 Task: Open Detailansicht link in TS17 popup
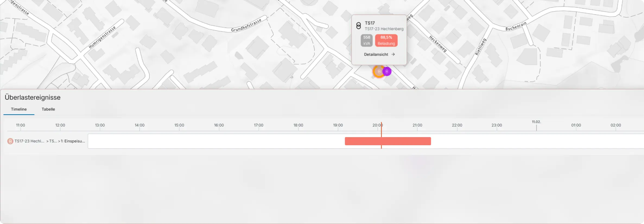[379, 54]
